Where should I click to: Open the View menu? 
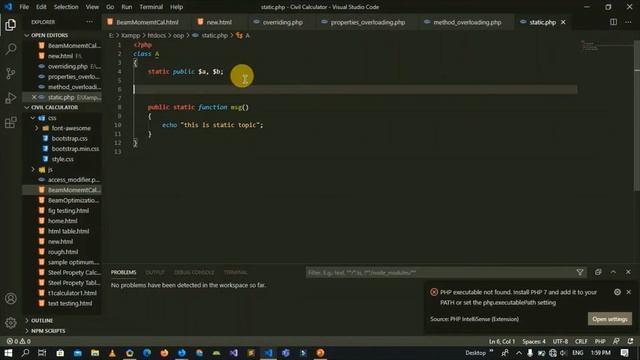[x=92, y=7]
